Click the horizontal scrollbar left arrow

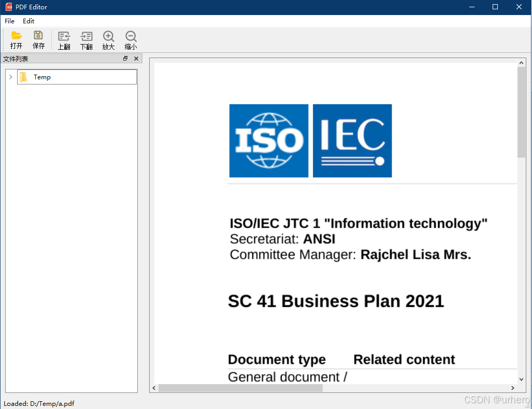(x=154, y=388)
